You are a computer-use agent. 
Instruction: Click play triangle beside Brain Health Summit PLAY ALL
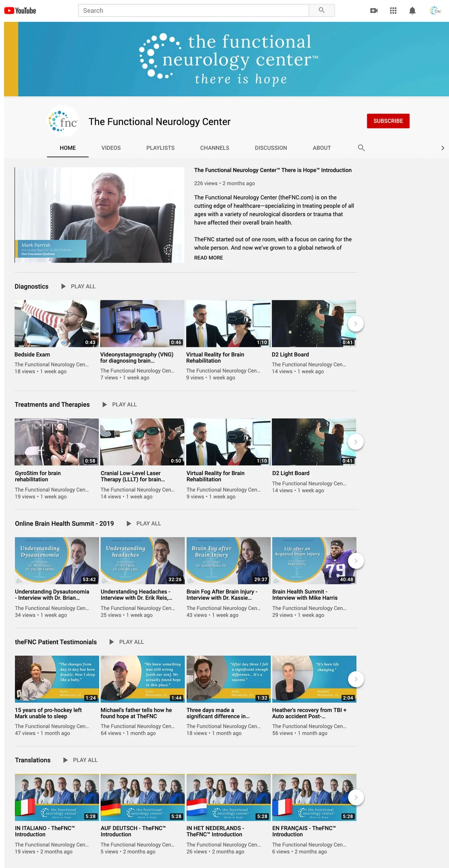pyautogui.click(x=129, y=524)
